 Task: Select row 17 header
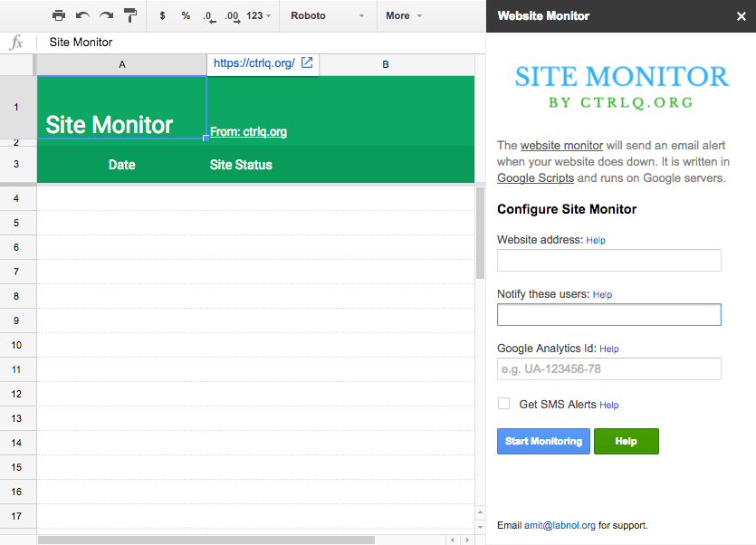[x=16, y=516]
